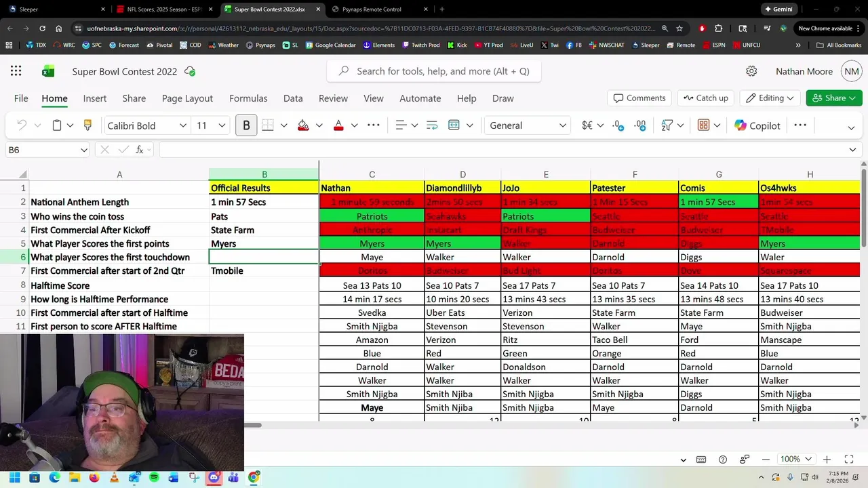This screenshot has width=868, height=488.
Task: Click the status bar feedback icon
Action: tap(745, 460)
